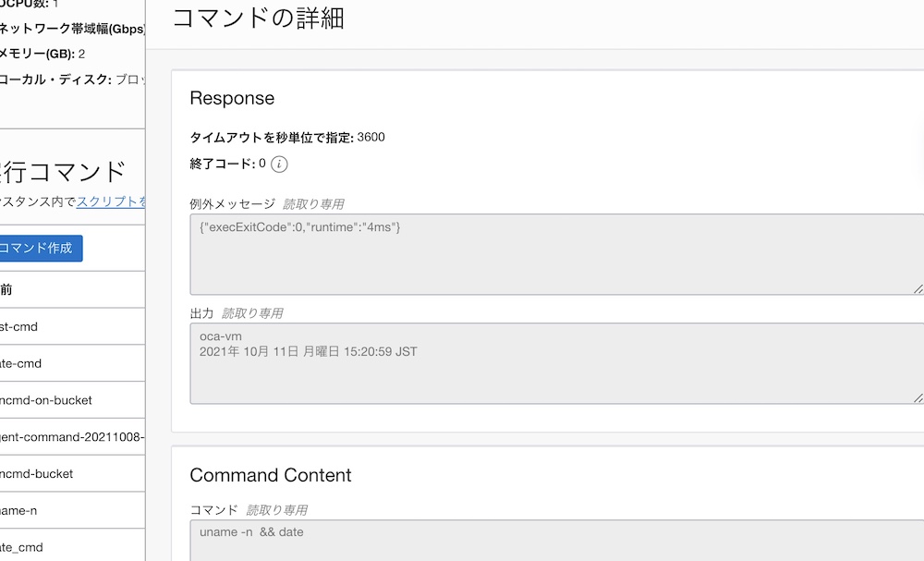This screenshot has width=924, height=561.
Task: Select the ame-n command row
Action: pyautogui.click(x=19, y=510)
